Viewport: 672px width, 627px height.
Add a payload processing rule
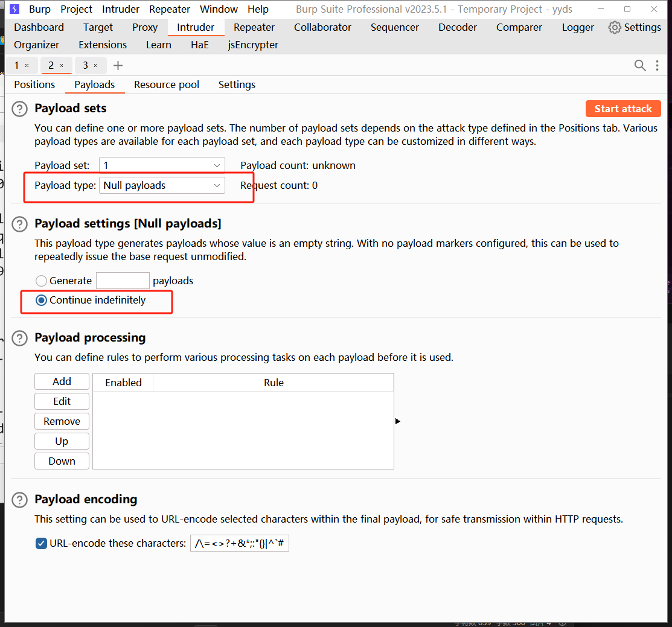(x=62, y=381)
